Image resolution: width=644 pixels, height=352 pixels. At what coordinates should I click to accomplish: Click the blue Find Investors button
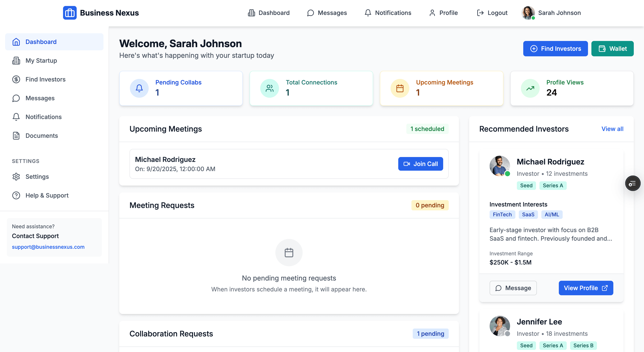click(x=555, y=49)
